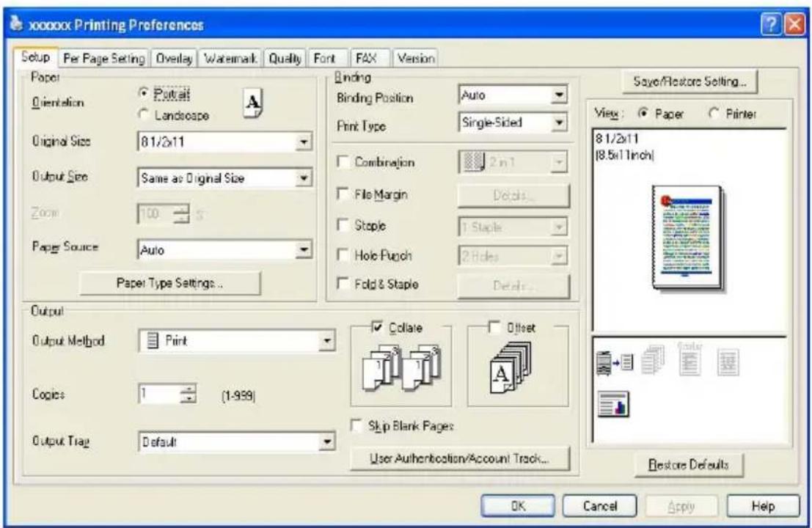Open the Original Size dropdown
The width and height of the screenshot is (812, 528).
304,142
